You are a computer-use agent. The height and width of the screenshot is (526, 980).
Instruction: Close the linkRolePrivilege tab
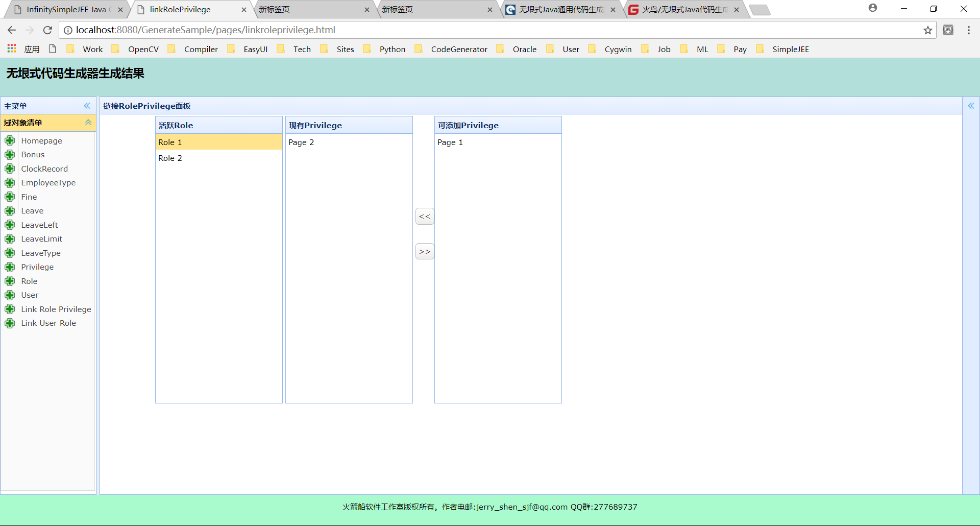pyautogui.click(x=244, y=10)
